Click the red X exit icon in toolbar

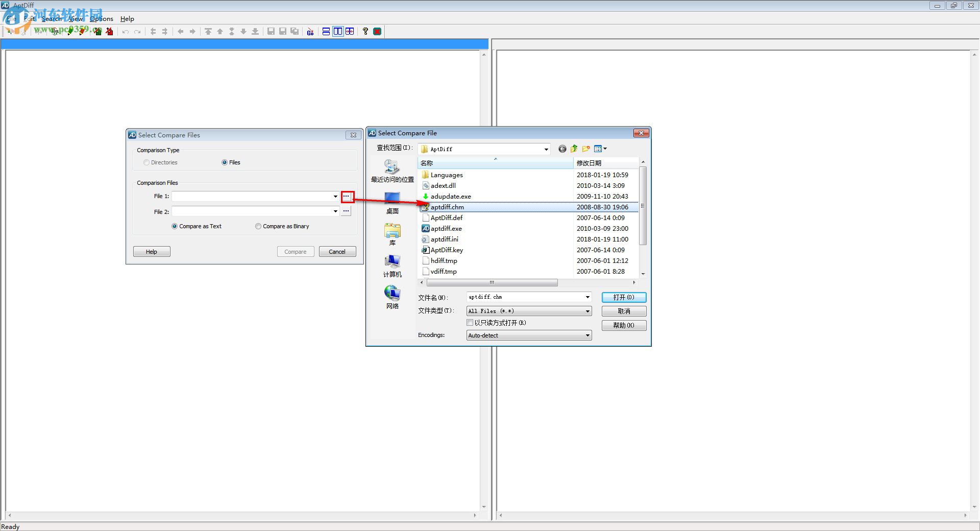tap(377, 32)
